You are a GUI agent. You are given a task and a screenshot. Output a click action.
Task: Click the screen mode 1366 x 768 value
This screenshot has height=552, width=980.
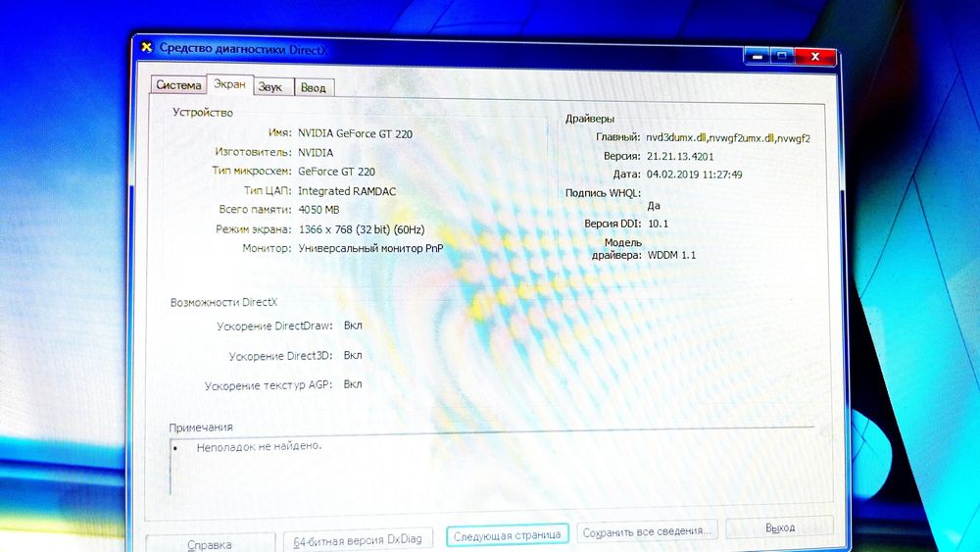362,229
